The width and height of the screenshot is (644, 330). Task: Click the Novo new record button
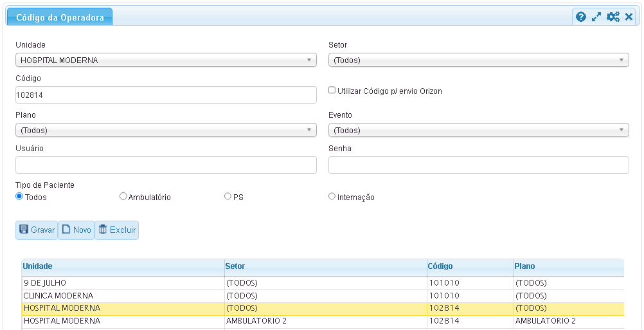[76, 230]
